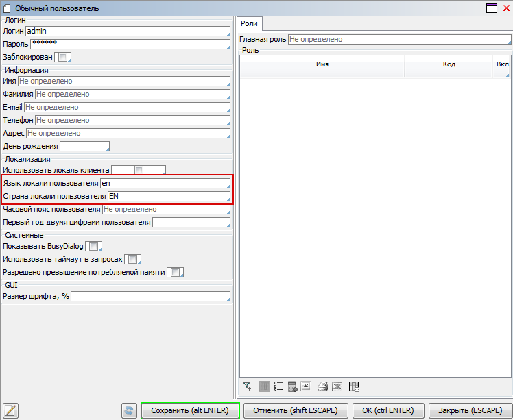Click the pencil edit icon bottom-left
Image resolution: width=513 pixels, height=420 pixels.
coord(10,410)
